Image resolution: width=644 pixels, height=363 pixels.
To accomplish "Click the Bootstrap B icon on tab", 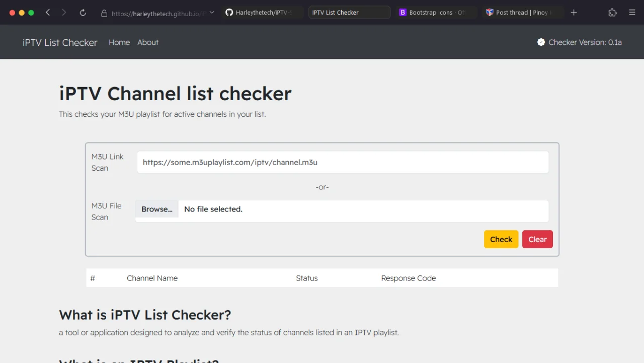I will pyautogui.click(x=403, y=13).
